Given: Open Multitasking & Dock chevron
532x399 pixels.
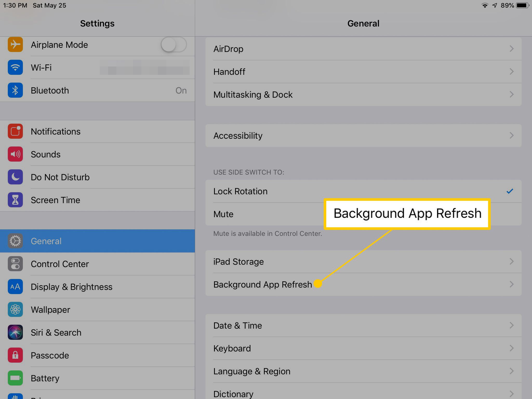Looking at the screenshot, I should pyautogui.click(x=511, y=95).
